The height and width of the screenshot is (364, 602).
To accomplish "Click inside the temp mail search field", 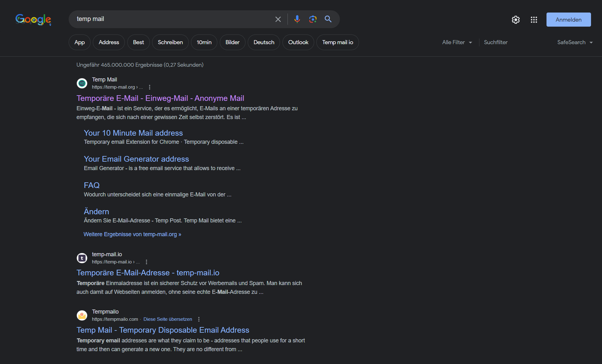I will point(172,19).
